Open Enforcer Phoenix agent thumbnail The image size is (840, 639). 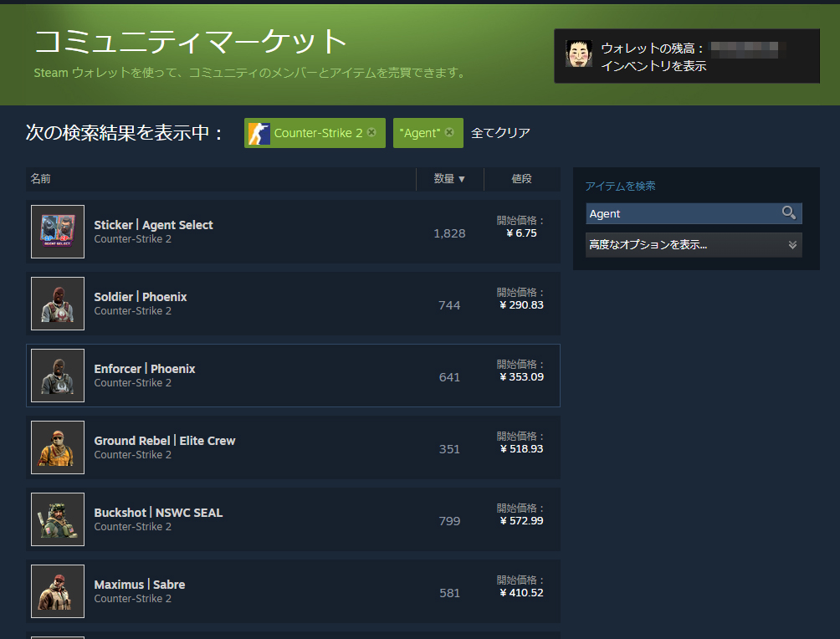58,376
